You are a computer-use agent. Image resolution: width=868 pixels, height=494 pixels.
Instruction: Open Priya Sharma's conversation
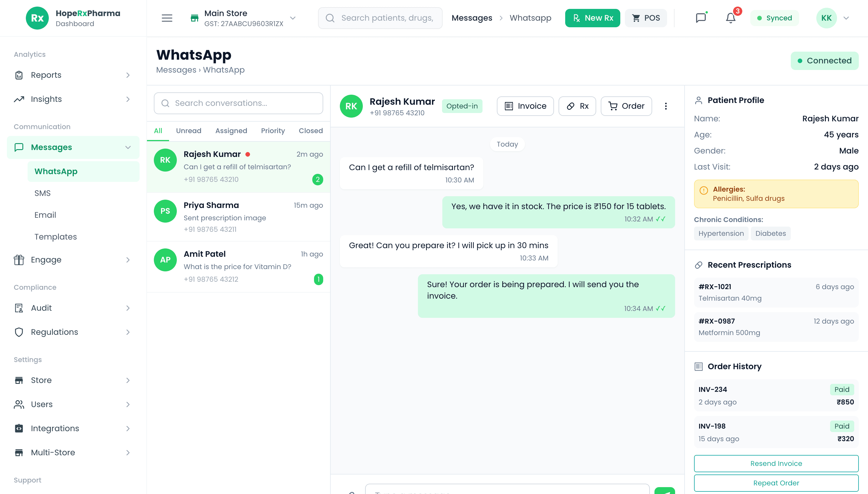(x=238, y=217)
